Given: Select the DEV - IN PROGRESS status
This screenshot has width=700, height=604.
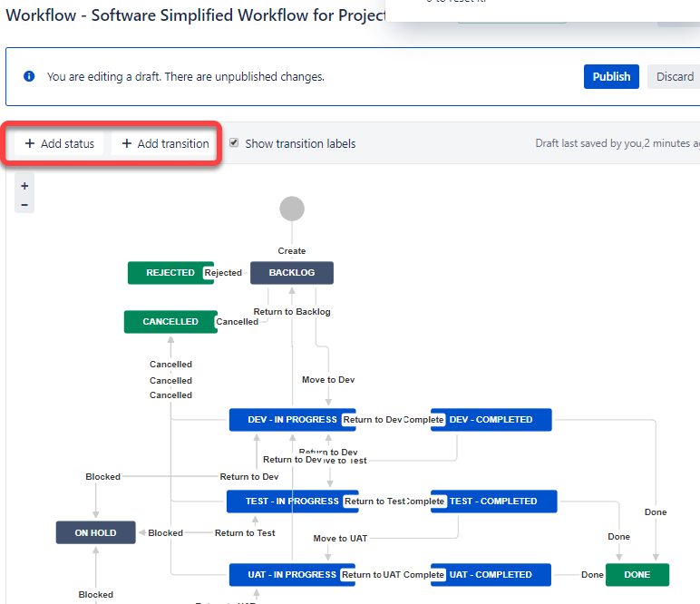Looking at the screenshot, I should pos(292,420).
